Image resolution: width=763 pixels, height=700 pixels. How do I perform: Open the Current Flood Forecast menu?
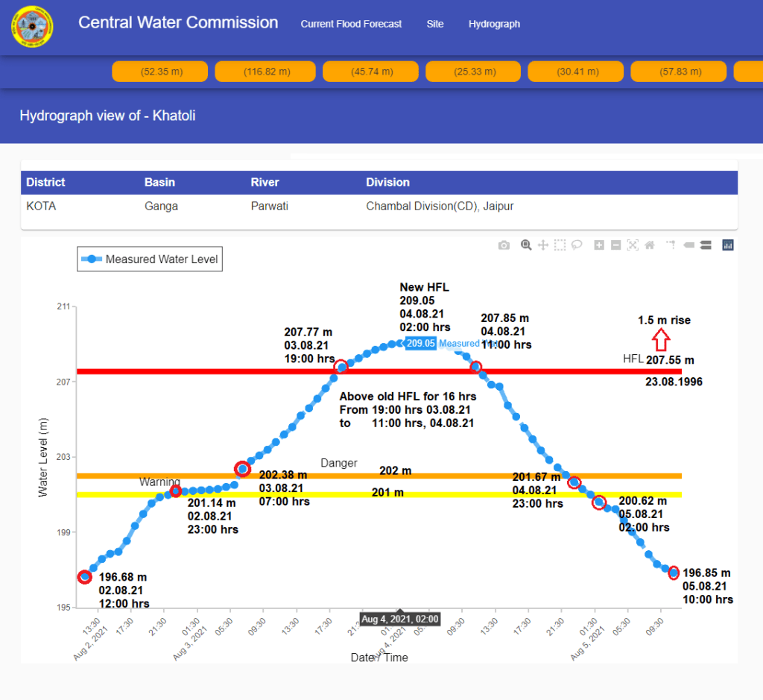pyautogui.click(x=351, y=24)
